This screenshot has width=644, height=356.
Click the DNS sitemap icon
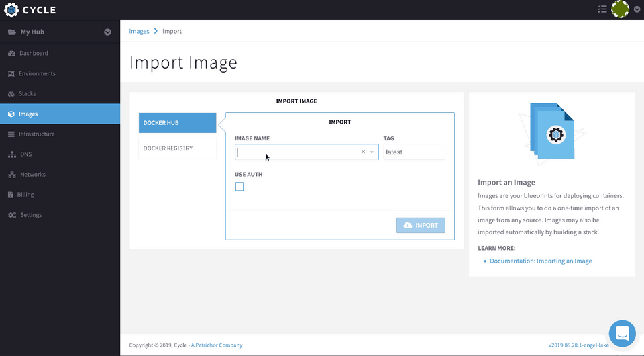tap(12, 154)
